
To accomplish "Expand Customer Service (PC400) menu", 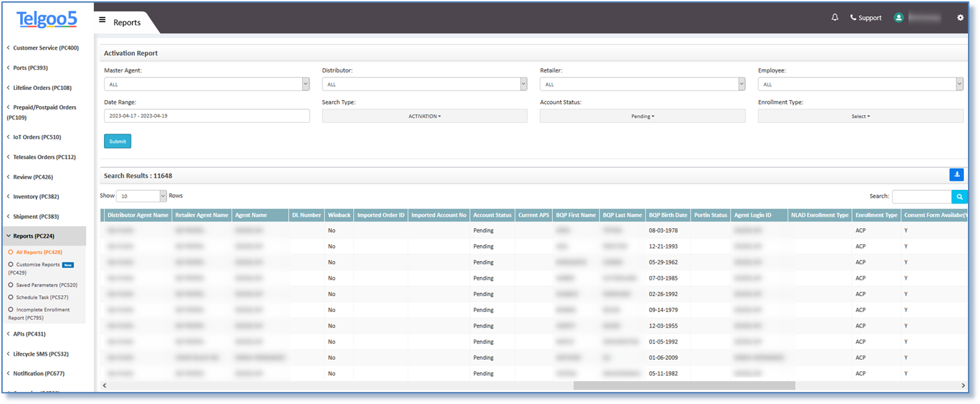I will pos(43,48).
